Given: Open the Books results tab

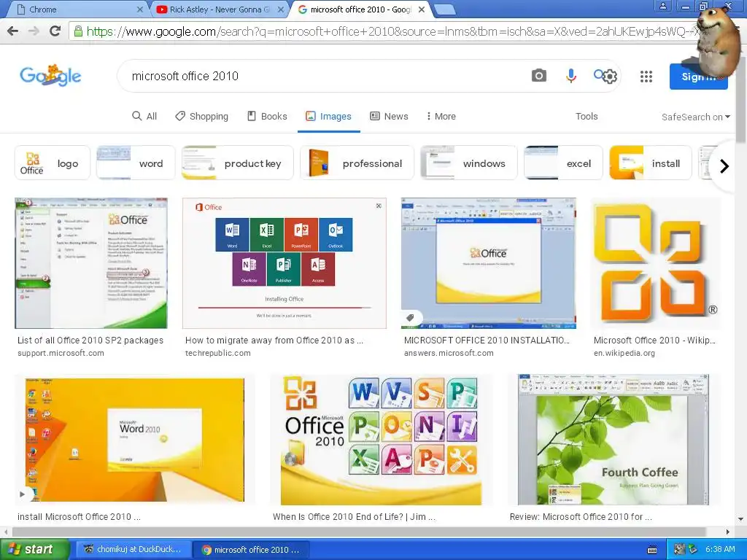Looking at the screenshot, I should click(267, 116).
